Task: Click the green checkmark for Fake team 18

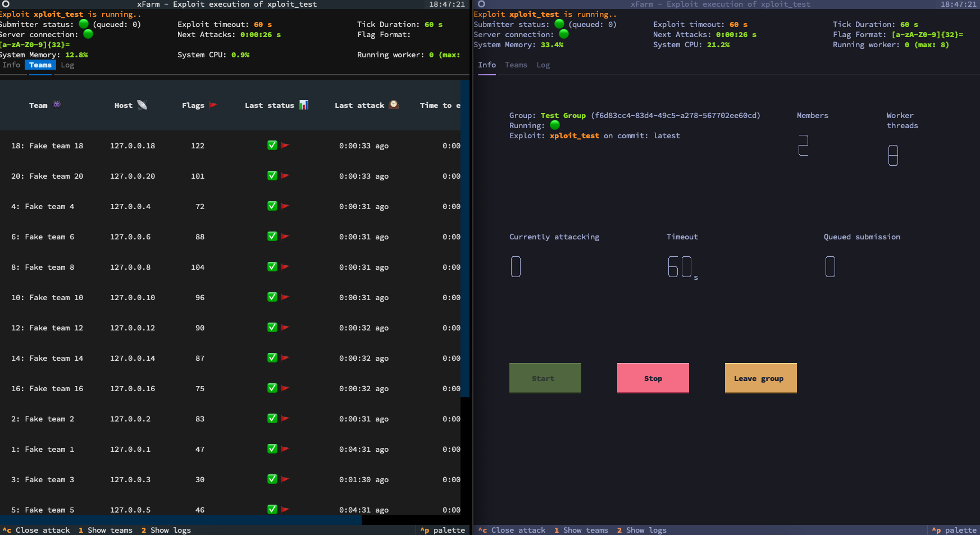Action: [272, 145]
